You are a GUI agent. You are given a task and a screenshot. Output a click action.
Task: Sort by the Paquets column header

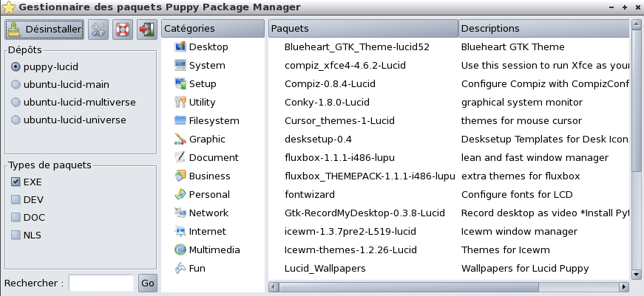pos(364,28)
